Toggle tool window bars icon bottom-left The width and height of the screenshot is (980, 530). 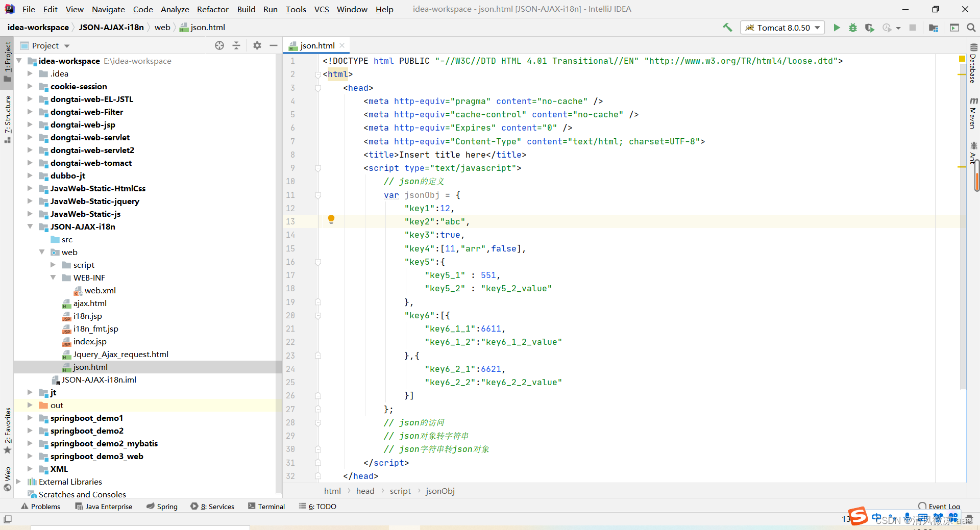7,519
